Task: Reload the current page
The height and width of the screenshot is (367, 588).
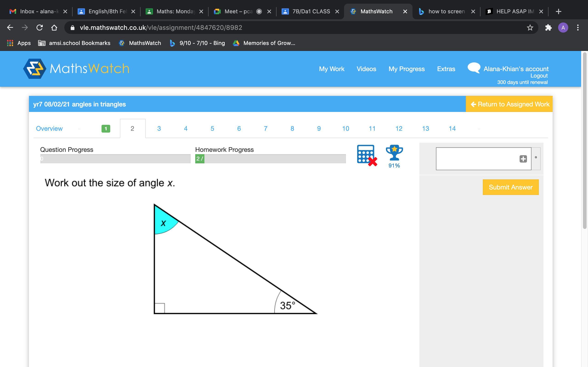Action: tap(40, 28)
